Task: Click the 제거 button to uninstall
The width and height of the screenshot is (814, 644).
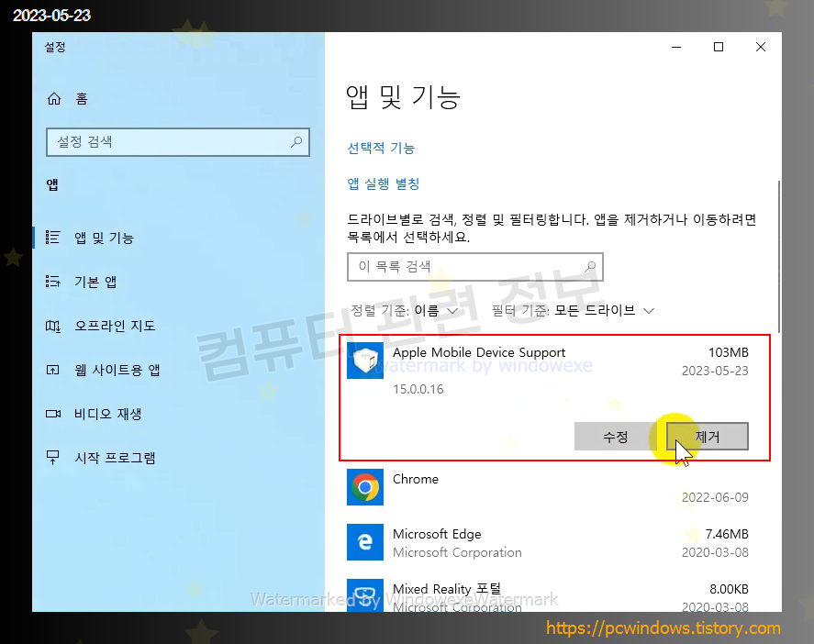Action: [x=707, y=437]
